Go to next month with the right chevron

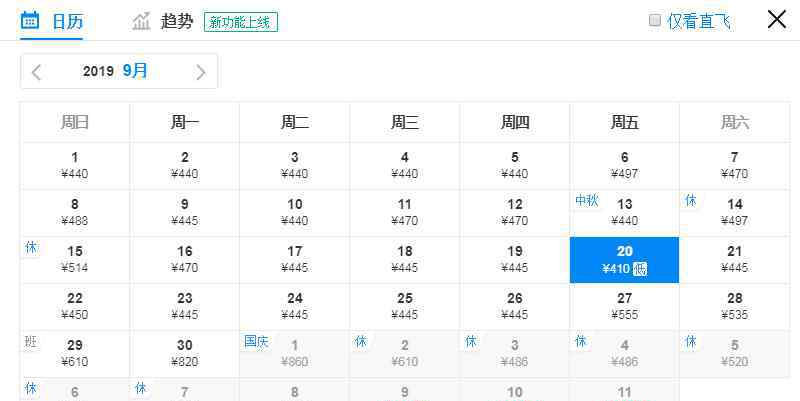(x=201, y=72)
